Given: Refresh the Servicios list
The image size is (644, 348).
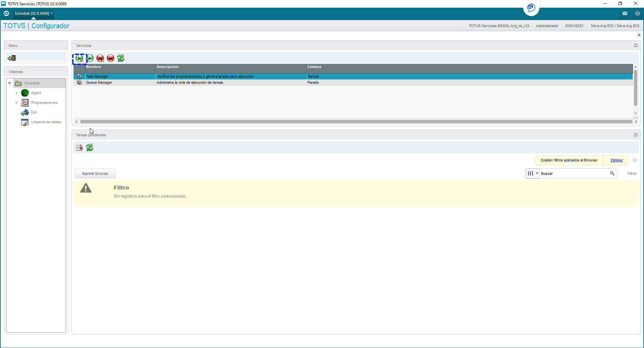Looking at the screenshot, I should (121, 58).
